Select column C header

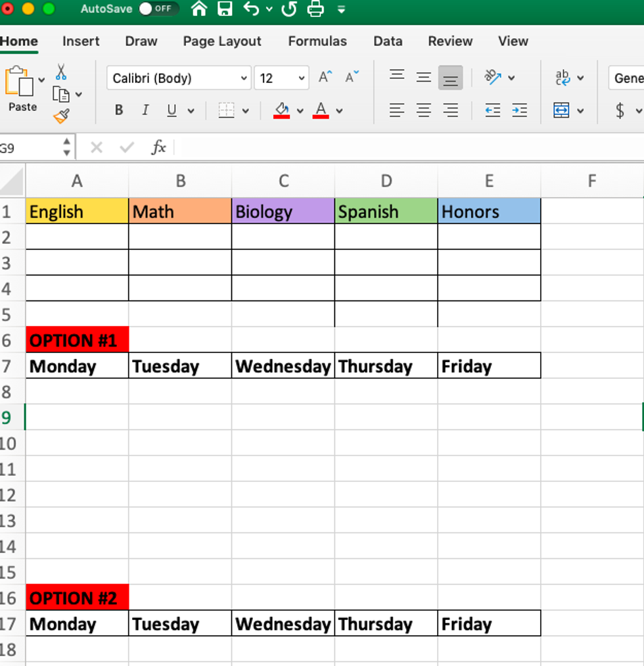(x=283, y=181)
